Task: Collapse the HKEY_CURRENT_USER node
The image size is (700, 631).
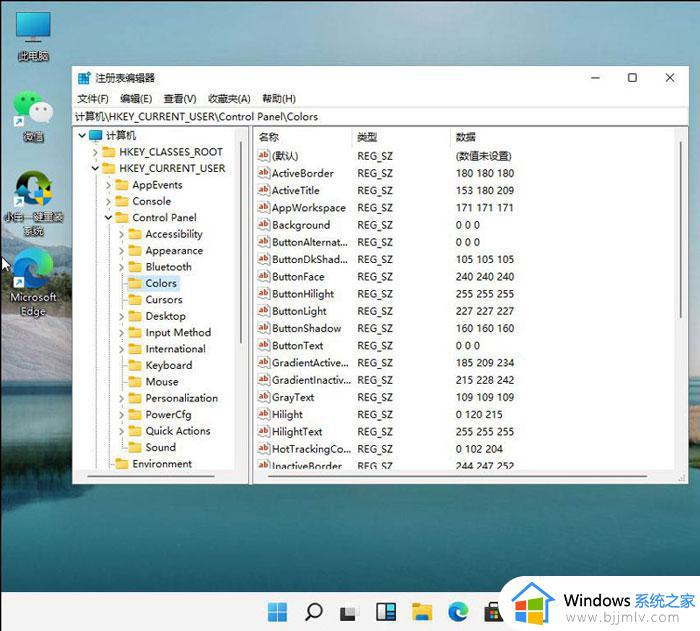Action: [x=95, y=168]
